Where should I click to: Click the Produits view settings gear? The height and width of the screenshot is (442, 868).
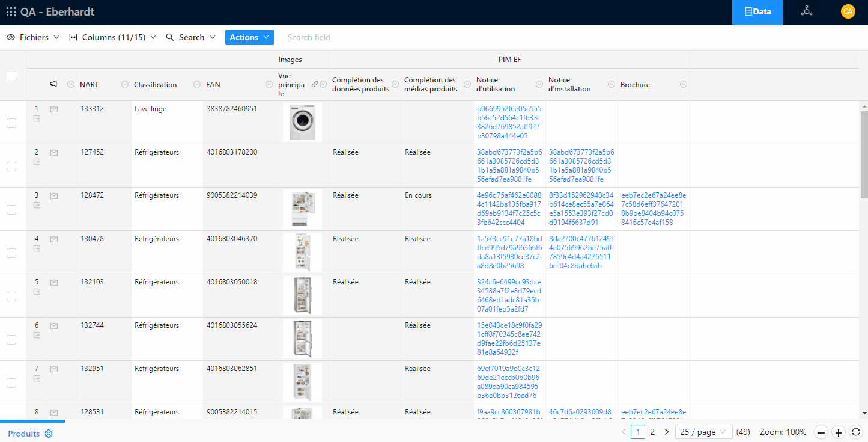coord(49,434)
